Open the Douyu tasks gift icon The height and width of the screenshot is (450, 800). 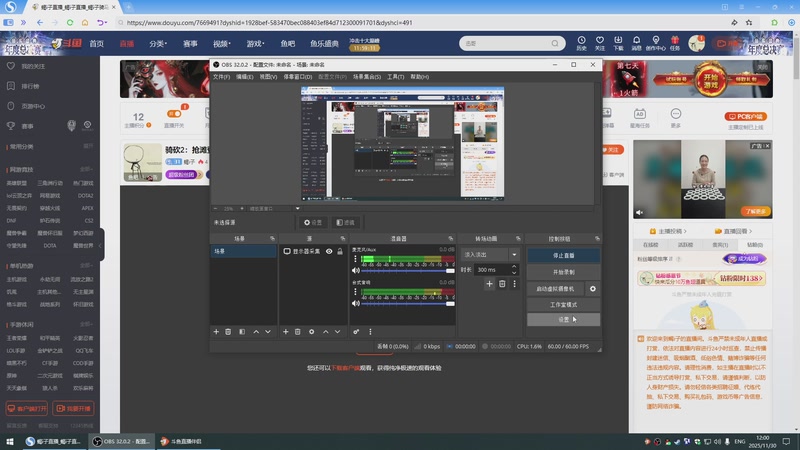pyautogui.click(x=674, y=43)
